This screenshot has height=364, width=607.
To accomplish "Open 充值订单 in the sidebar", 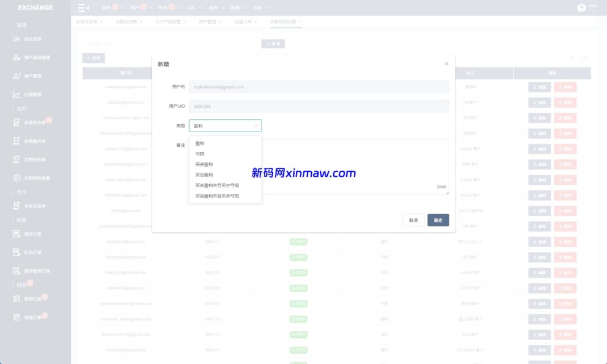I will (x=33, y=318).
